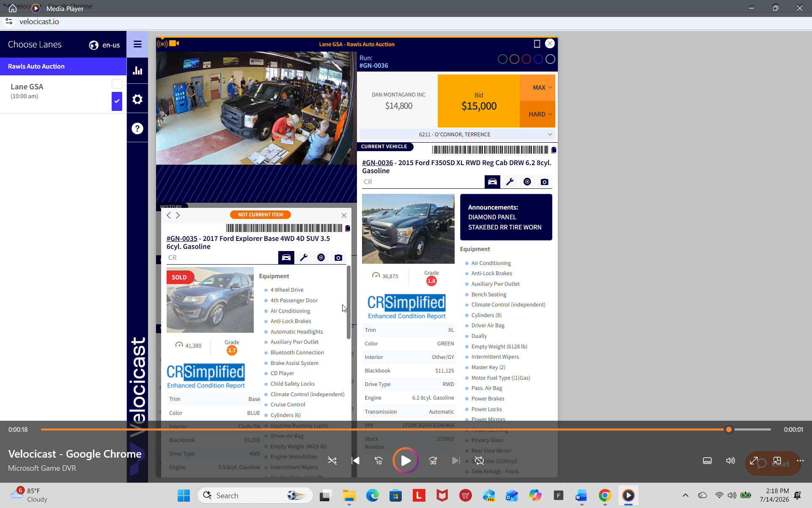The width and height of the screenshot is (812, 508).
Task: Skip back 10 seconds
Action: 379,461
